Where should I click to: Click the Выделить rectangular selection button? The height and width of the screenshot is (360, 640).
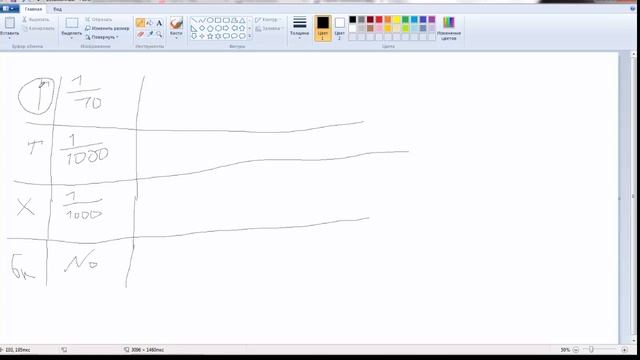71,24
